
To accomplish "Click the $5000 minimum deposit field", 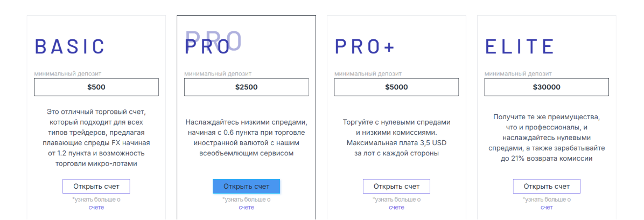I will (396, 87).
